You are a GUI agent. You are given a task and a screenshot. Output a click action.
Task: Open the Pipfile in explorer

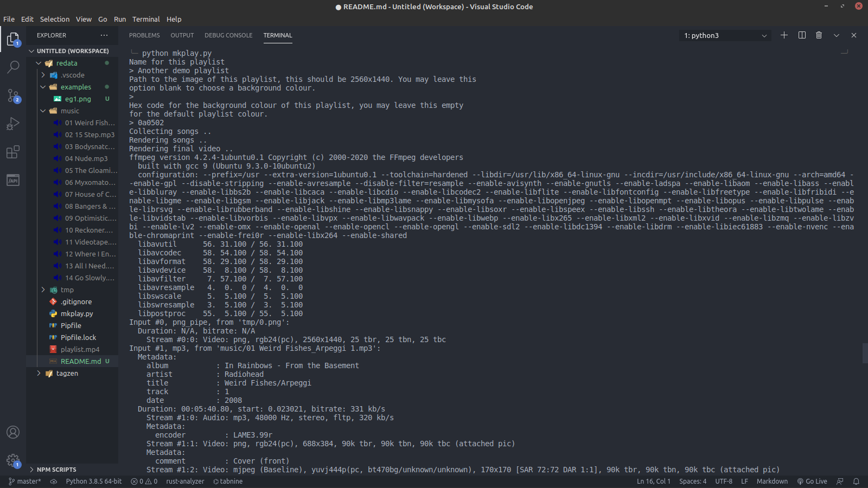click(71, 325)
